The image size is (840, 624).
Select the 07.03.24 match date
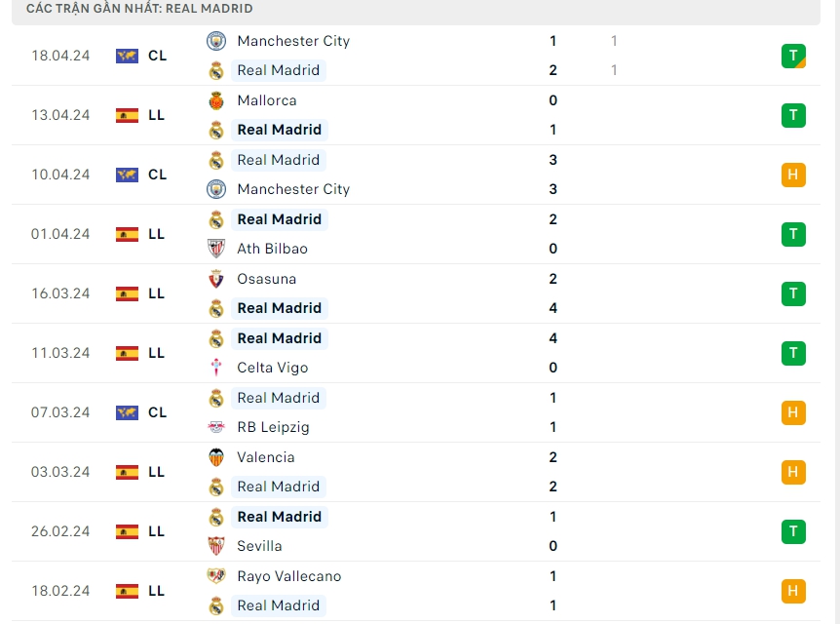(x=60, y=412)
